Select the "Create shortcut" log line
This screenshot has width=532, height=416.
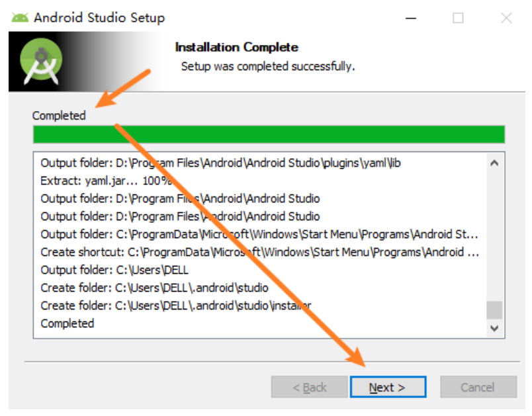[259, 252]
